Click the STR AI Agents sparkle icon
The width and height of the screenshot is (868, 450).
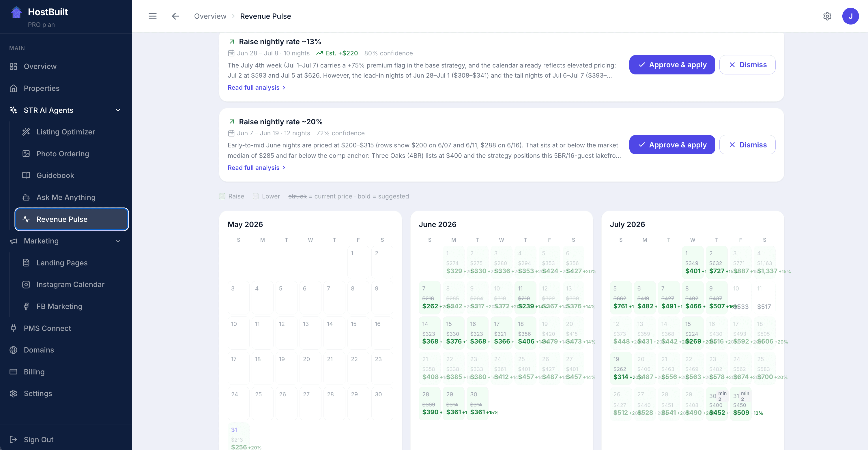tap(14, 110)
